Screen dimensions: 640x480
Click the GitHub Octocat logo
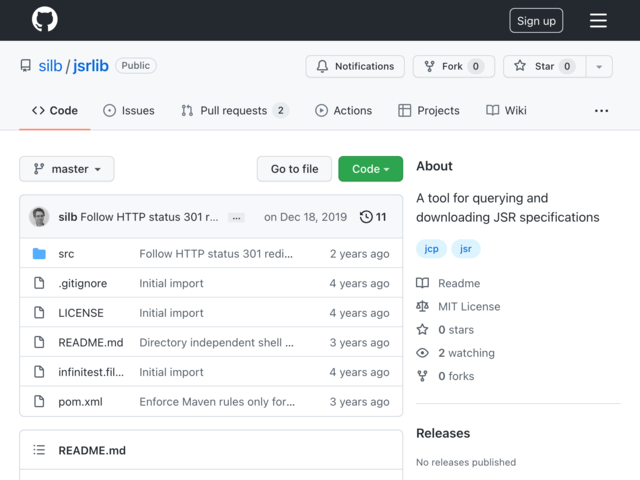click(44, 19)
